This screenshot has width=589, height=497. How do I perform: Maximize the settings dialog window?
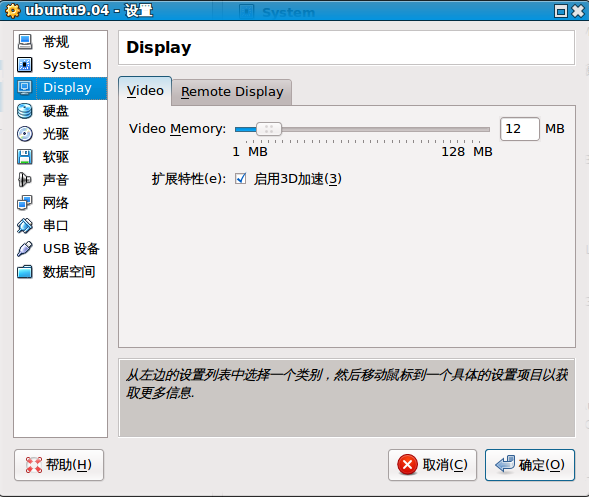coord(561,11)
